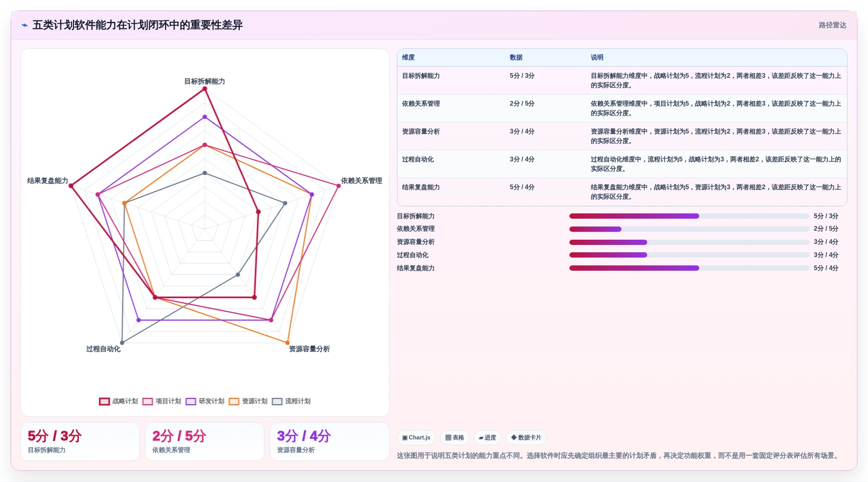
Task: Click the 过程自动化 progress bar
Action: tap(689, 255)
